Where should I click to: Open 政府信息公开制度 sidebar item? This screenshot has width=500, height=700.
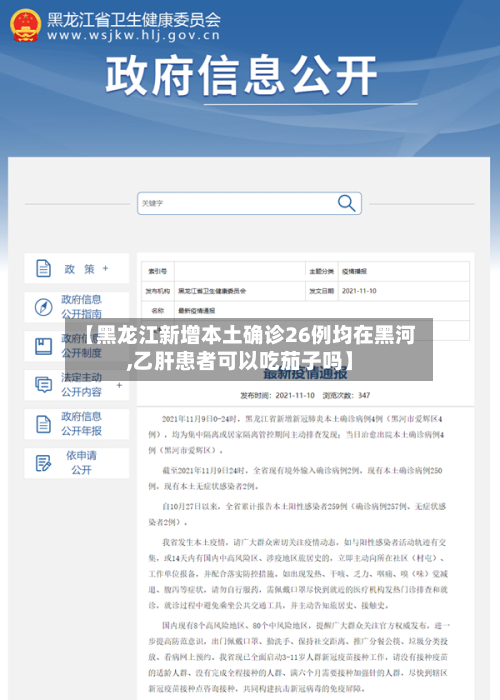pos(77,346)
